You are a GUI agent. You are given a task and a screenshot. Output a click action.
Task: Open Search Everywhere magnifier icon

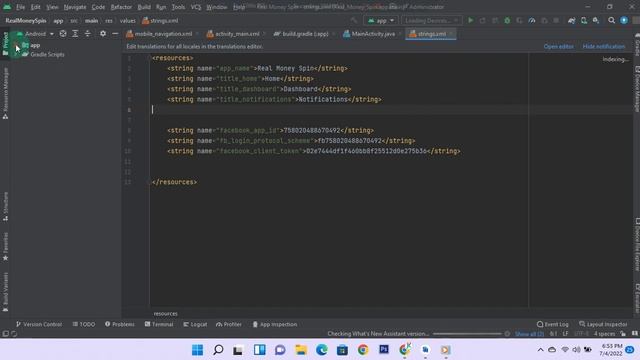pyautogui.click(x=611, y=20)
